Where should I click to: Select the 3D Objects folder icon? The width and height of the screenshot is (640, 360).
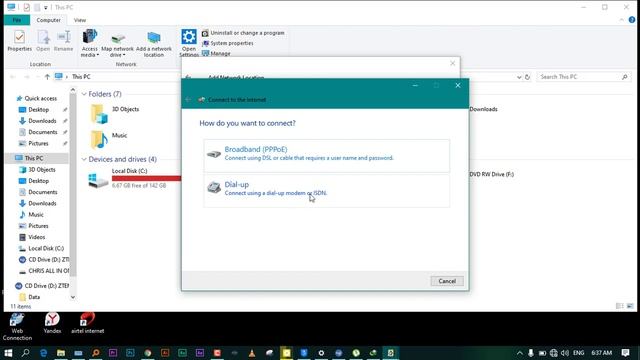99,114
